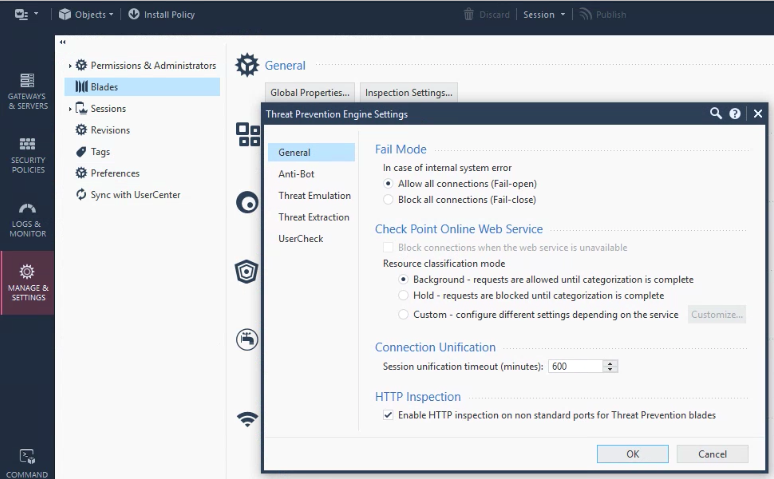Screen dimensions: 774x479
Task: Open the application main menu icon
Action: click(x=26, y=14)
